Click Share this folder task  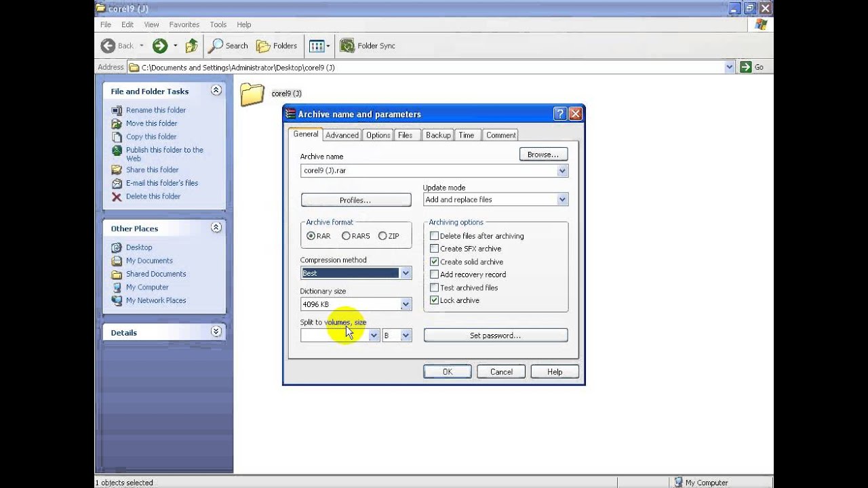(x=152, y=169)
